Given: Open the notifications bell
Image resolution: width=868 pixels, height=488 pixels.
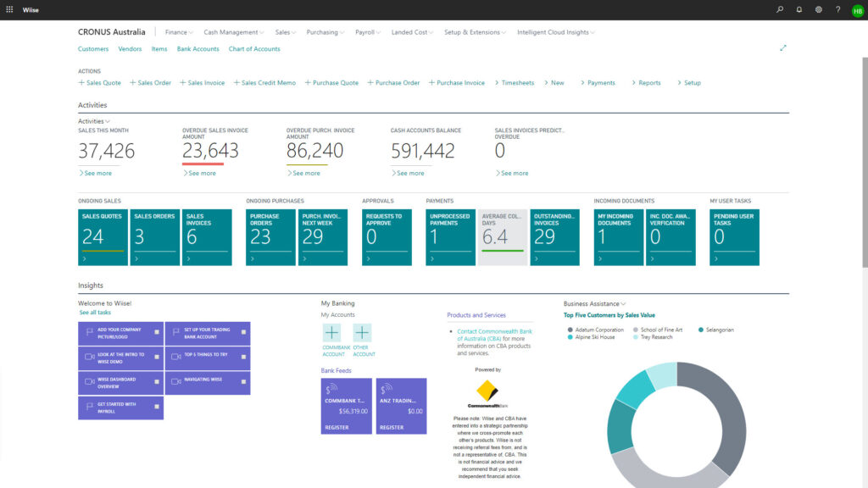Looking at the screenshot, I should 798,9.
